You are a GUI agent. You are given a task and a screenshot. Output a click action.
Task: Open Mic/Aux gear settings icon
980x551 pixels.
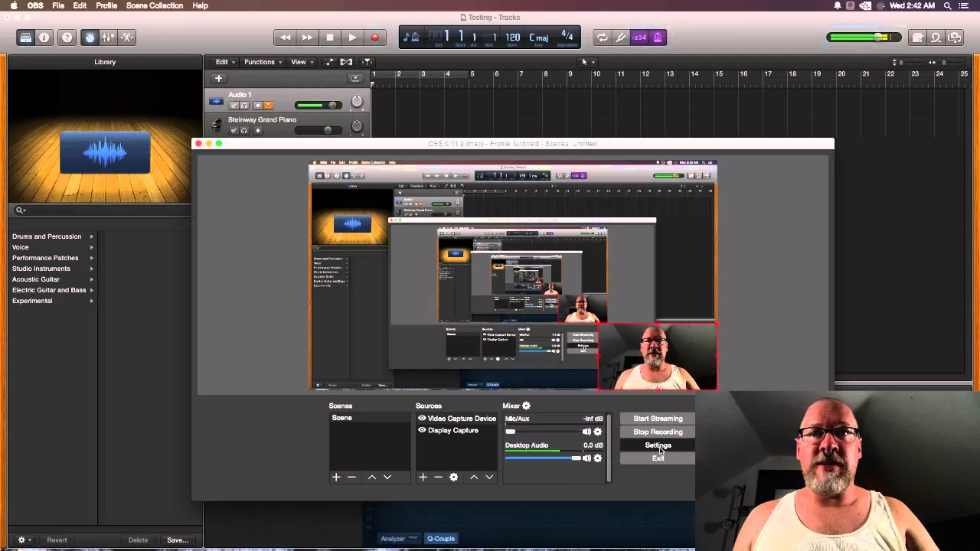coord(598,432)
